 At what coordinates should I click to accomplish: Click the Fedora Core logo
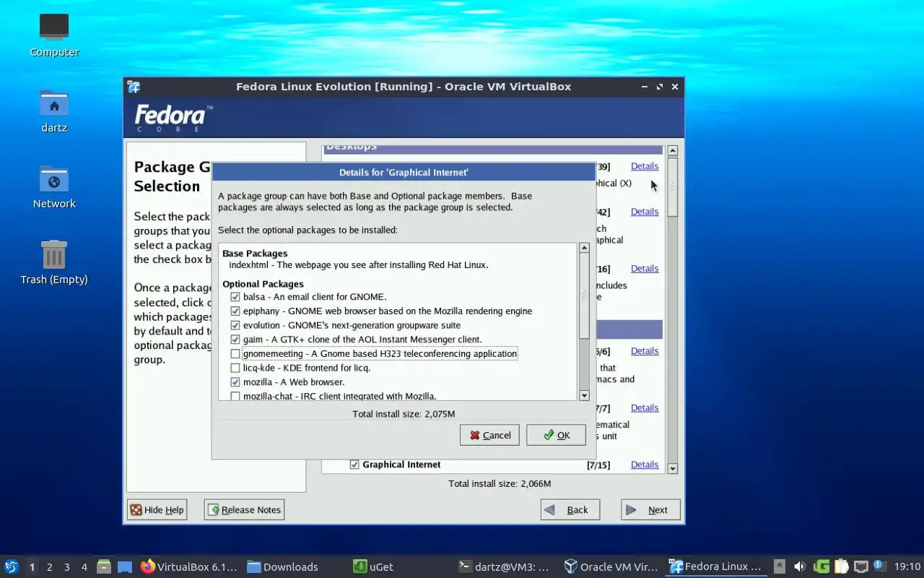tap(173, 118)
